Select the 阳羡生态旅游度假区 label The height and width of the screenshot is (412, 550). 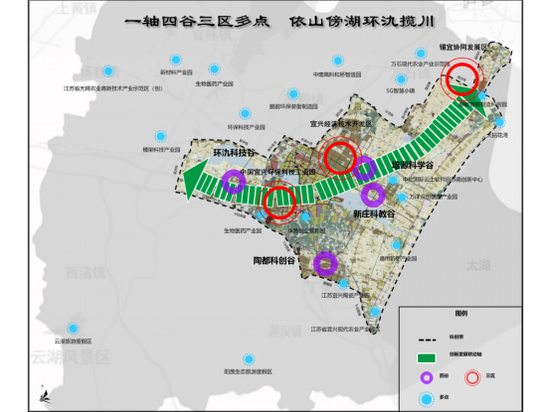(x=248, y=371)
